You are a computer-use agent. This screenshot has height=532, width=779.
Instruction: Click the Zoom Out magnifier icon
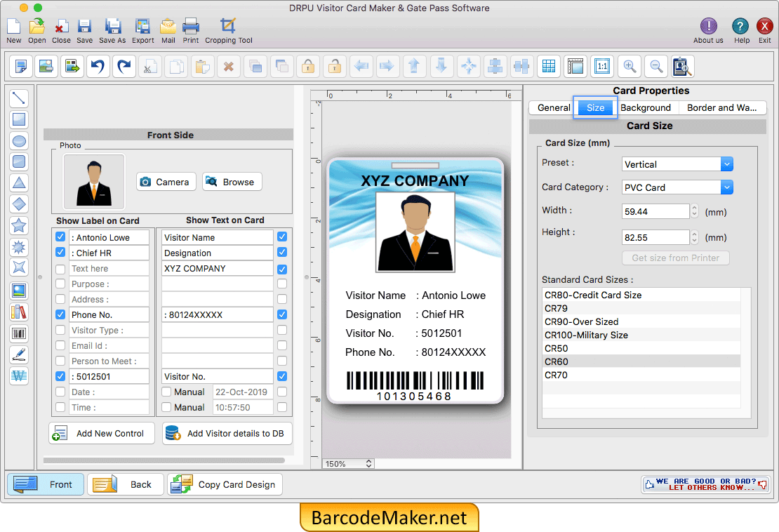click(655, 66)
